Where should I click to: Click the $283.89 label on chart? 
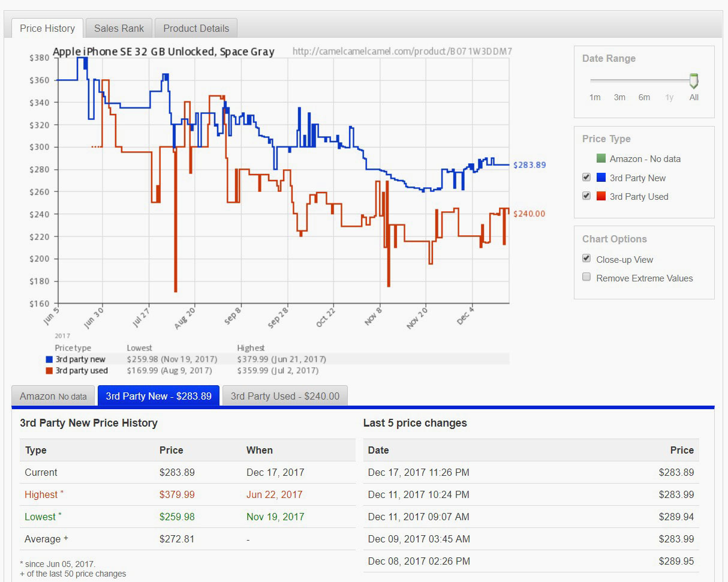click(x=529, y=165)
